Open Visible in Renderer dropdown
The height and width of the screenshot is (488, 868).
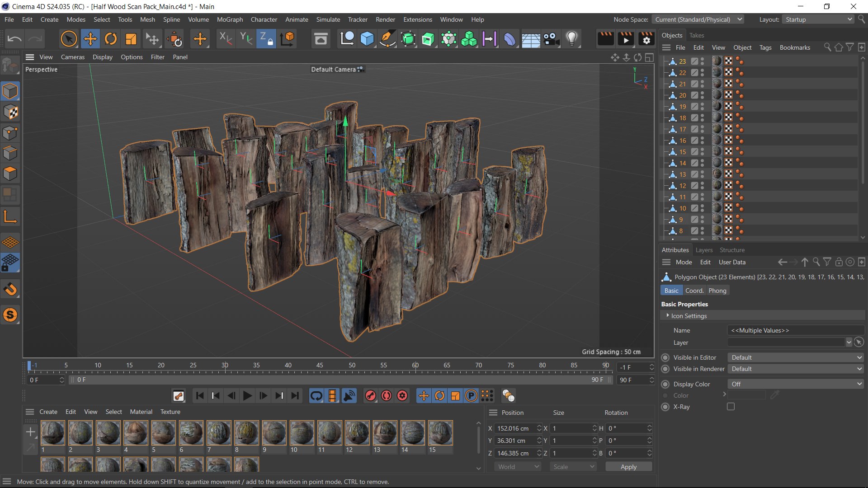point(796,369)
